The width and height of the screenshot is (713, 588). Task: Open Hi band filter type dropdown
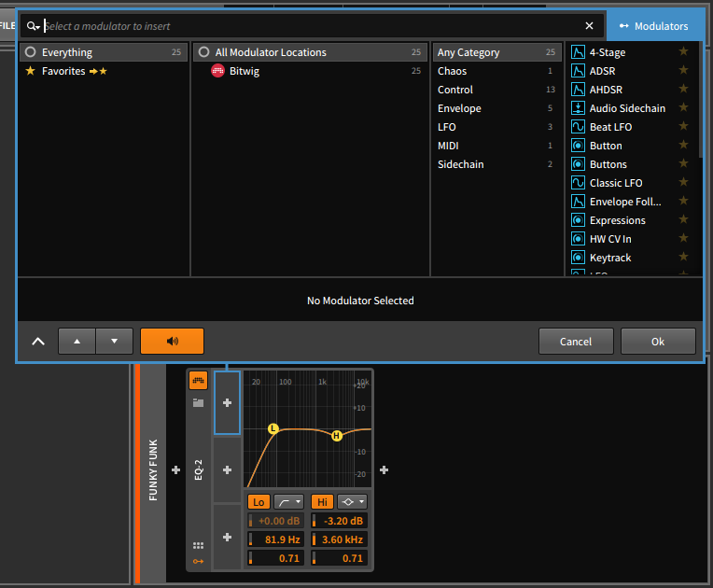point(353,502)
